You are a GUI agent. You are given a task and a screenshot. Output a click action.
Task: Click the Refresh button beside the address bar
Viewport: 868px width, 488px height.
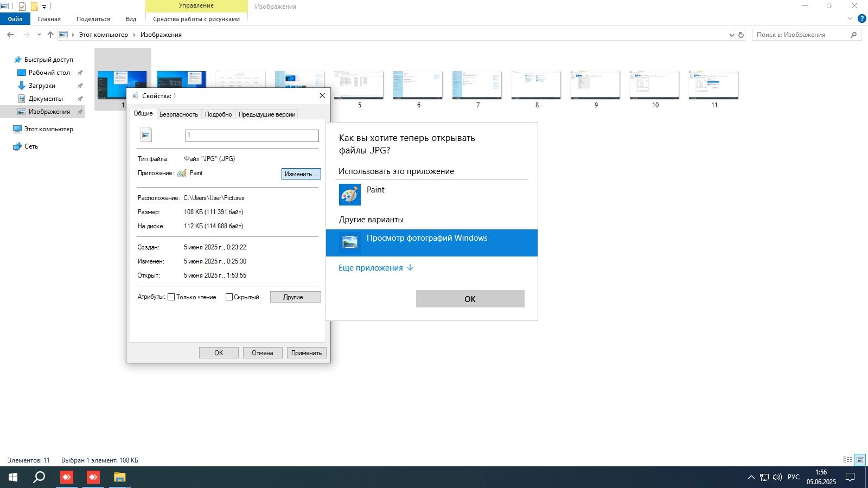(x=741, y=35)
